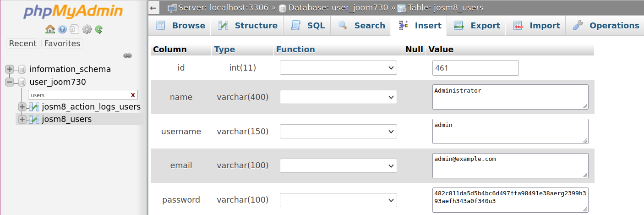644x215 pixels.
Task: Open the blue question-mark documentation icon
Action: pyautogui.click(x=62, y=29)
